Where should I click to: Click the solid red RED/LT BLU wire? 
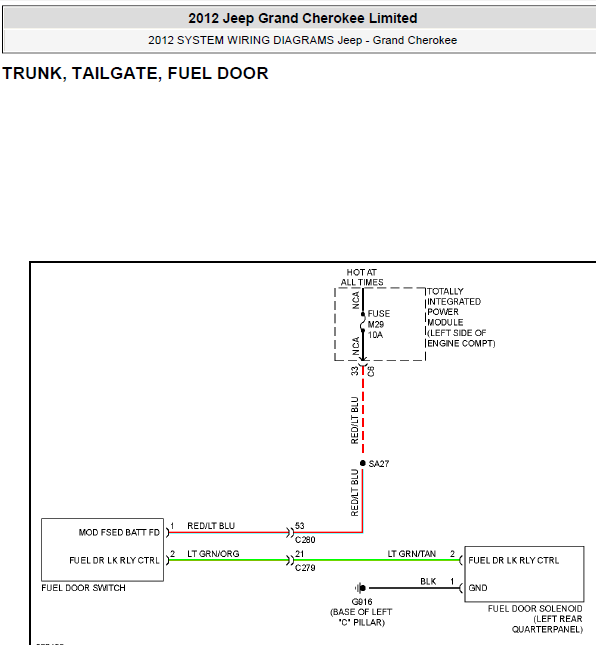[x=230, y=532]
